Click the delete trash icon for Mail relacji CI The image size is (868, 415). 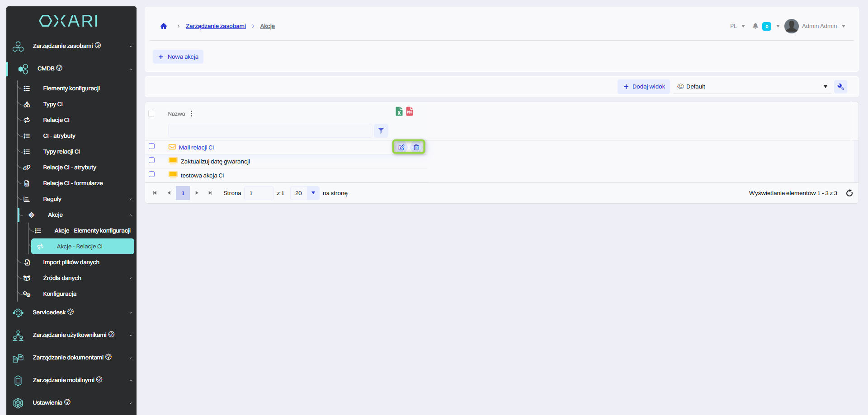tap(416, 147)
